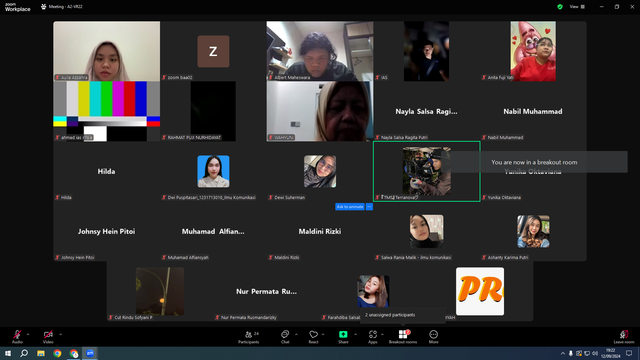Open File Explorer from the taskbar
Screen dimensions: 640x360
coord(41,353)
